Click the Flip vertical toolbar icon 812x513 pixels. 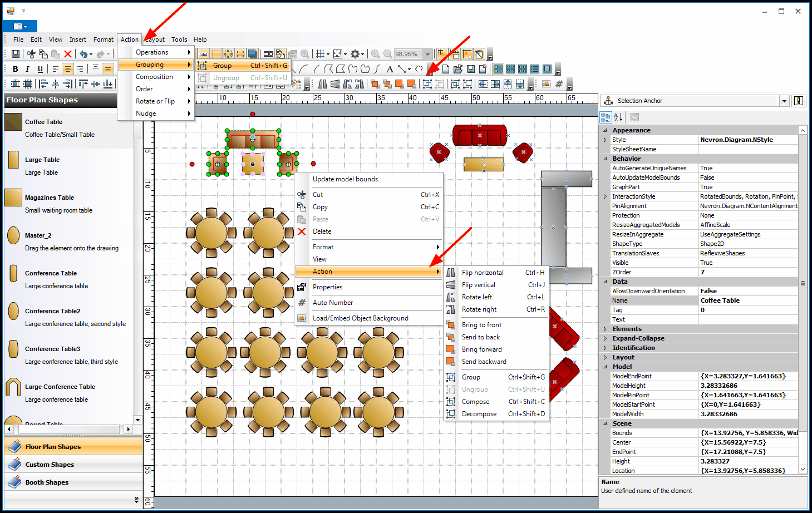[x=335, y=84]
